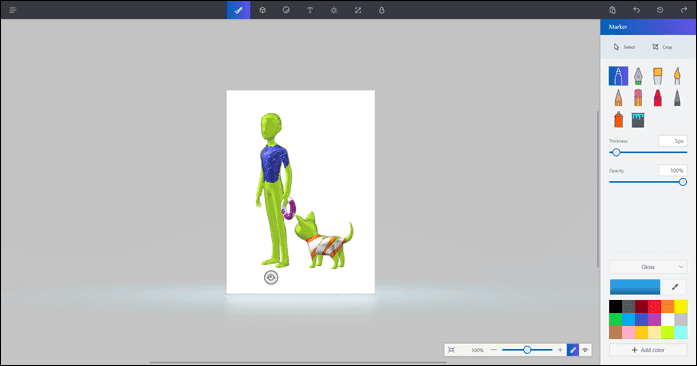Image resolution: width=697 pixels, height=366 pixels.
Task: Pick the green color swatch
Action: coord(616,319)
